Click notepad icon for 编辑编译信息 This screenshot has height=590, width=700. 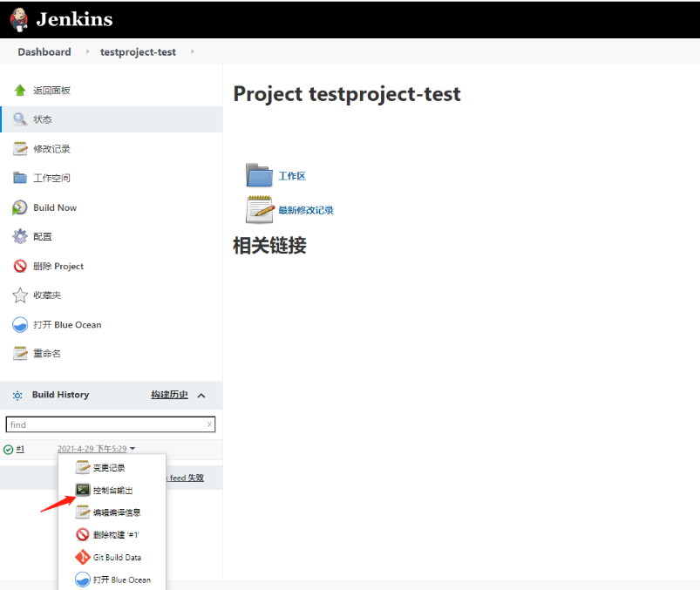pos(83,512)
